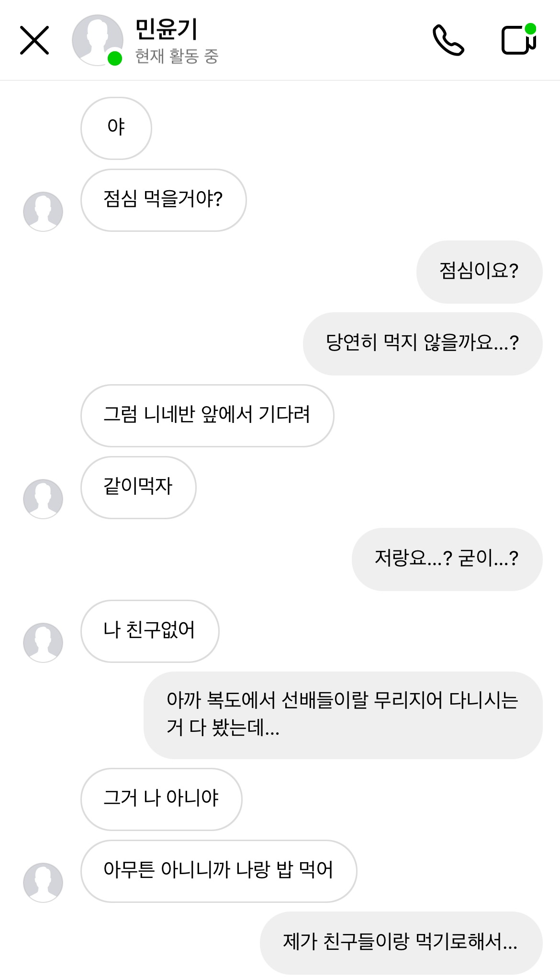Select the sent message 저랑요...? 굳이...?

447,559
